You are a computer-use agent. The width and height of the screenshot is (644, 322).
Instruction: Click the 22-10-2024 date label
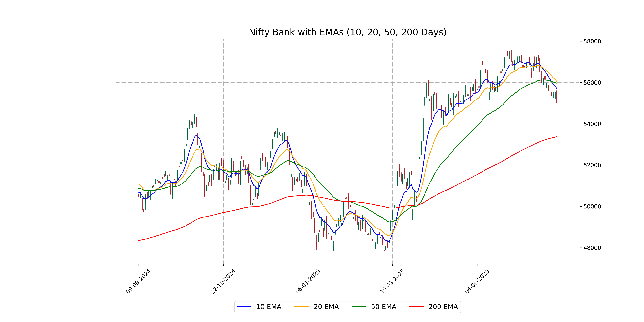(223, 281)
